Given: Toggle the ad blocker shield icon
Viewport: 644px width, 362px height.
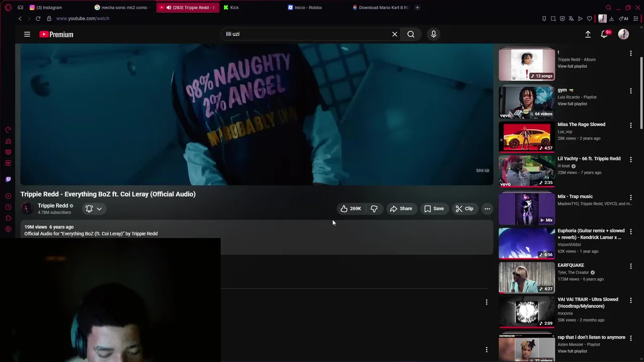Looking at the screenshot, I should pos(562,19).
